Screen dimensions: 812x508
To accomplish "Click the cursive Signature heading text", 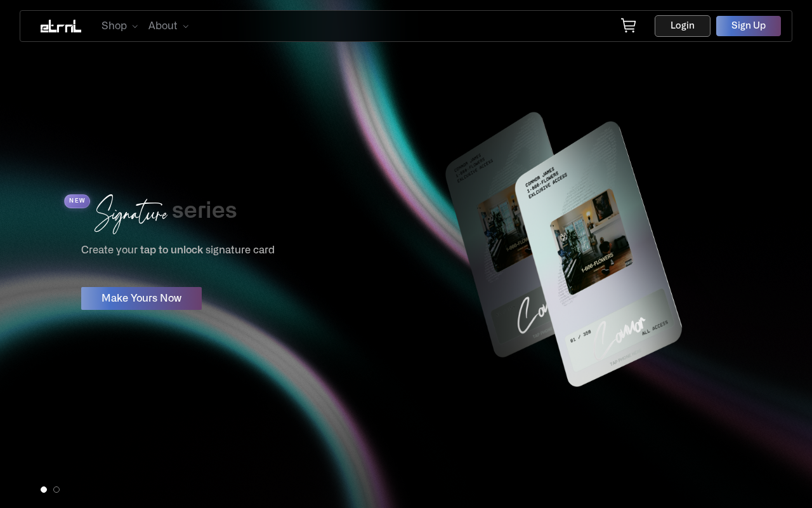I will pos(131,213).
